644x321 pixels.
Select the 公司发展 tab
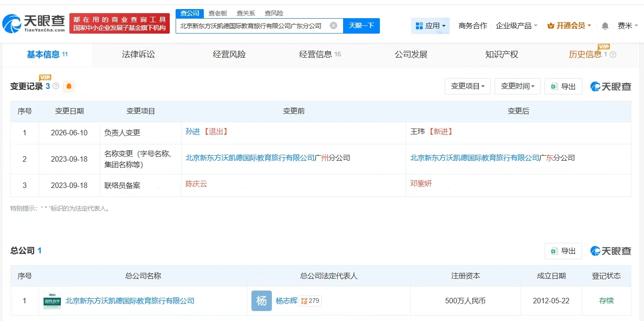411,54
